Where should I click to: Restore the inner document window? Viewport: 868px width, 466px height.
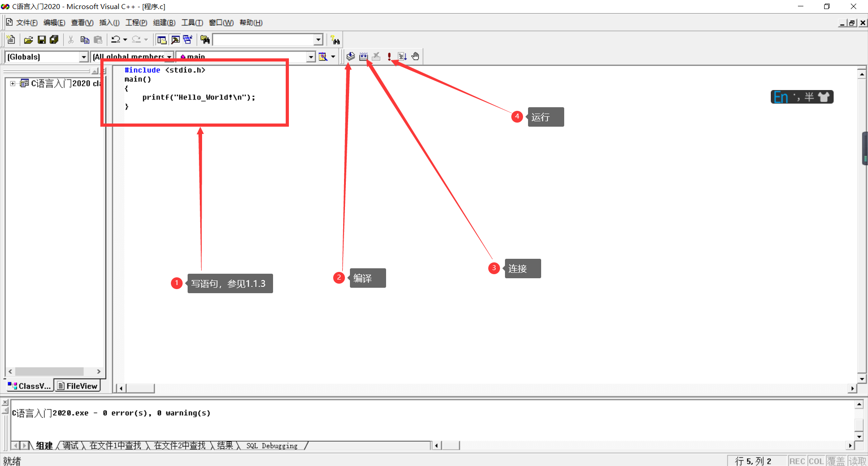(x=852, y=23)
